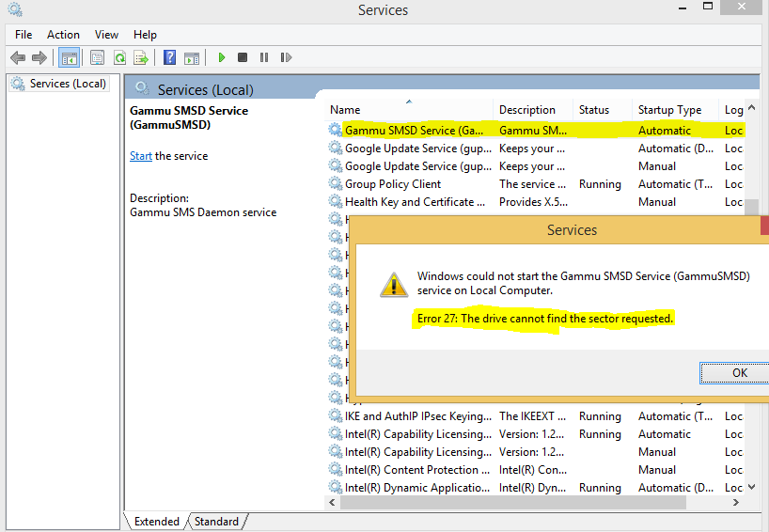This screenshot has height=532, width=769.
Task: Select the Group Policy Client service
Action: (393, 184)
